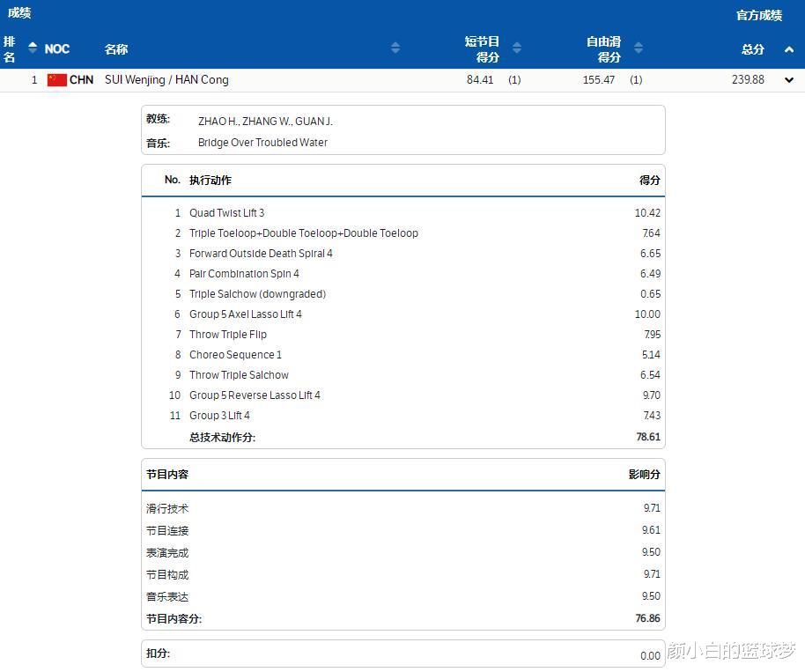805x672 pixels.
Task: Select program component total 76.86
Action: (648, 618)
